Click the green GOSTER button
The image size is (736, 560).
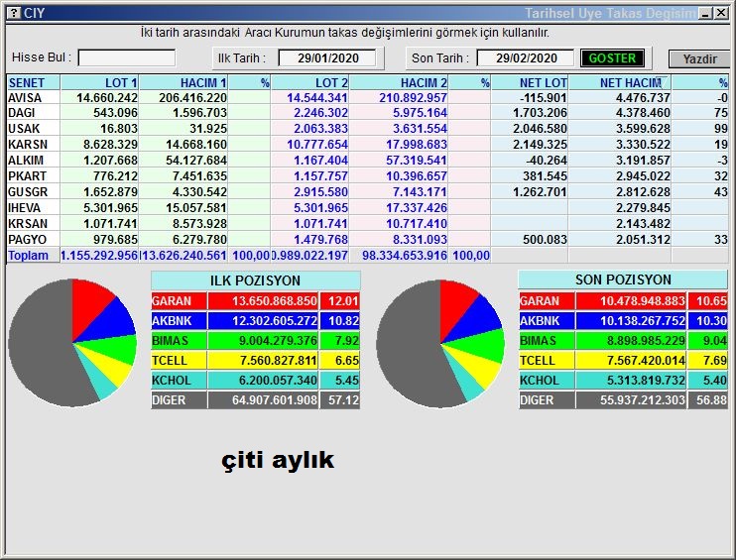pos(612,58)
